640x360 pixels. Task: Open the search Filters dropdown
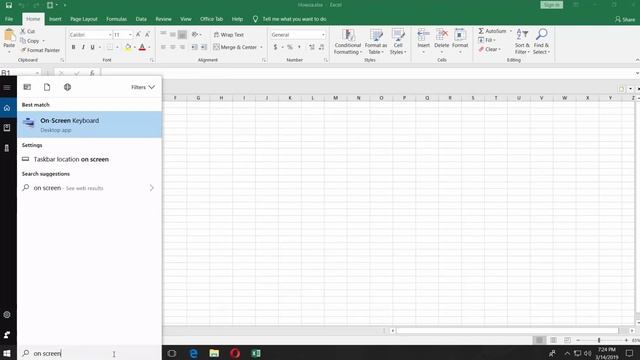143,87
